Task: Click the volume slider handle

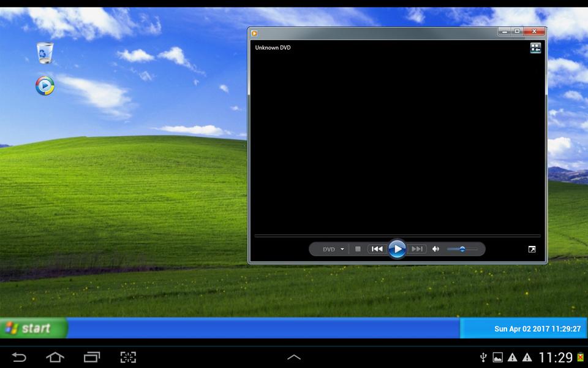Action: pyautogui.click(x=462, y=249)
